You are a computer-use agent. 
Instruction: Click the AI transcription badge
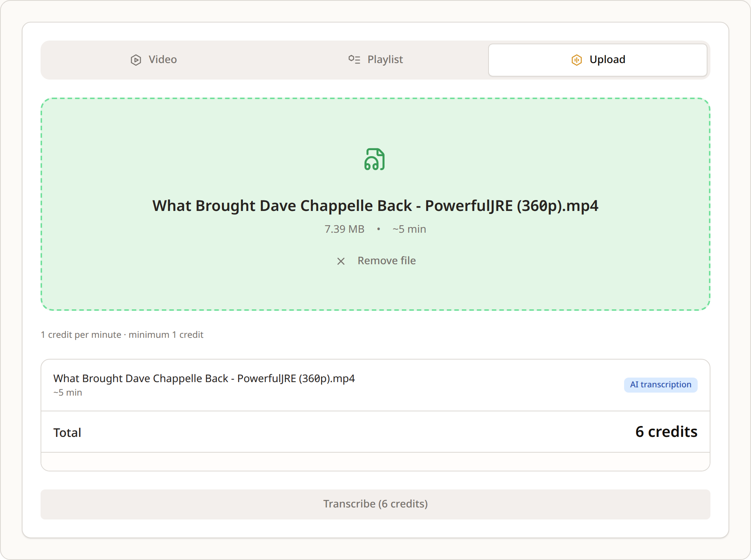[661, 385]
